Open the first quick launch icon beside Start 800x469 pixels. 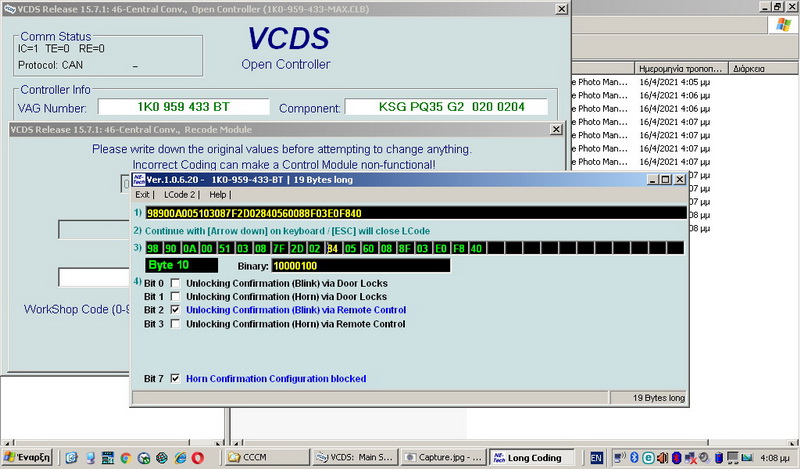click(x=71, y=458)
